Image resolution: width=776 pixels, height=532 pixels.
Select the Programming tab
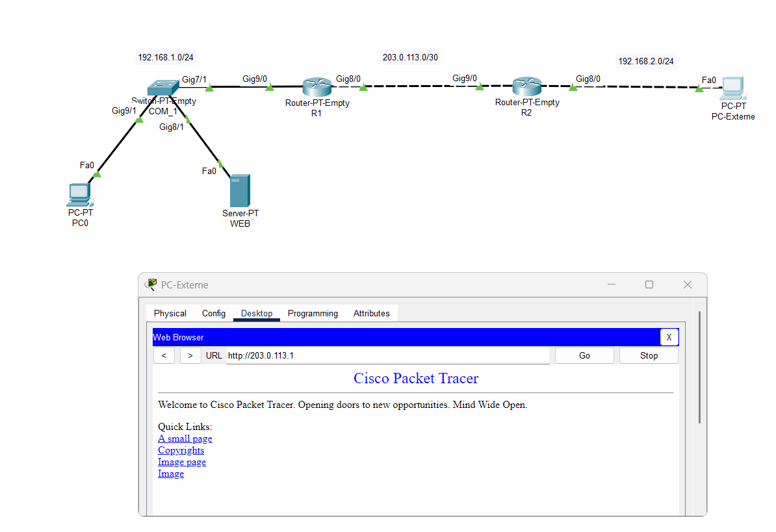313,313
